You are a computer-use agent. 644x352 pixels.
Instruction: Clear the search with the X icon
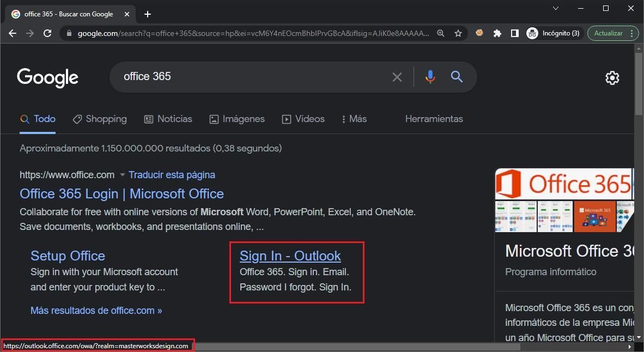tap(397, 77)
